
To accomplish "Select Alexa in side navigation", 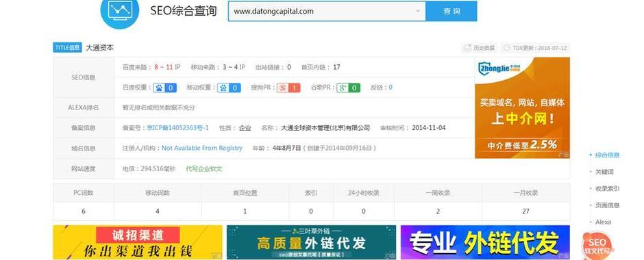I will click(x=603, y=222).
